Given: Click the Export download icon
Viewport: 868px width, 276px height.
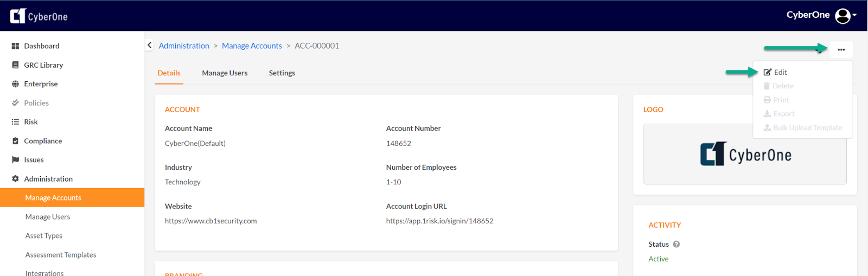Looking at the screenshot, I should (x=767, y=114).
